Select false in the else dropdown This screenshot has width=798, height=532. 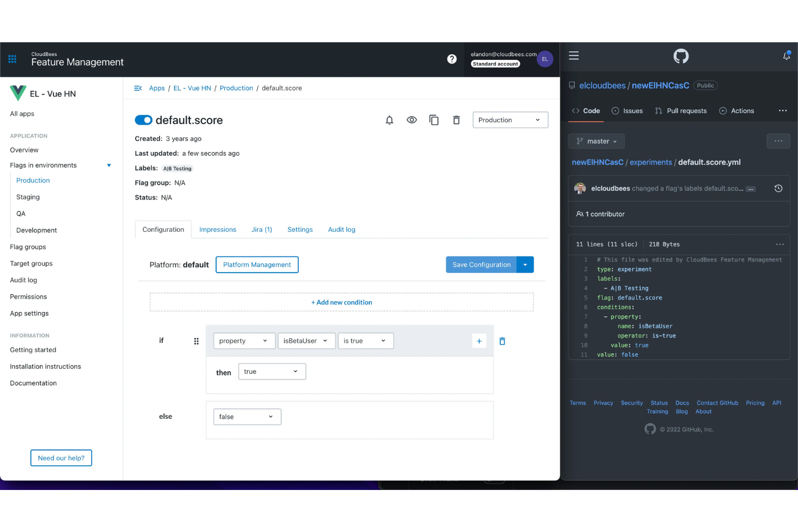pyautogui.click(x=247, y=416)
